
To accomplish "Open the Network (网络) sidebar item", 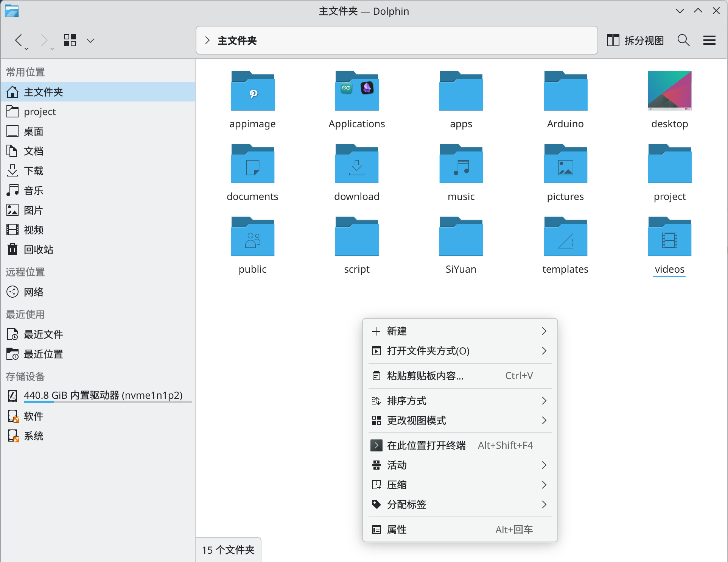I will 33,292.
